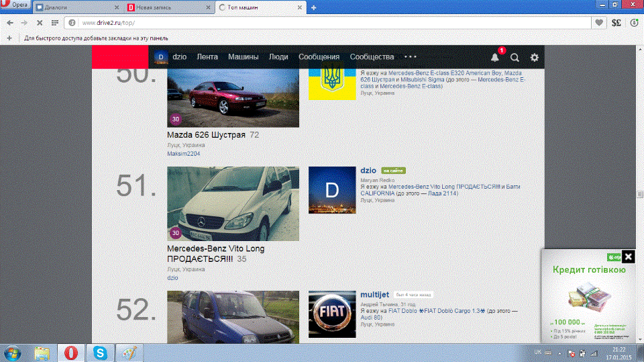Open the Кредит готівкою ad banner
Image resolution: width=644 pixels, height=362 pixels.
(x=589, y=296)
